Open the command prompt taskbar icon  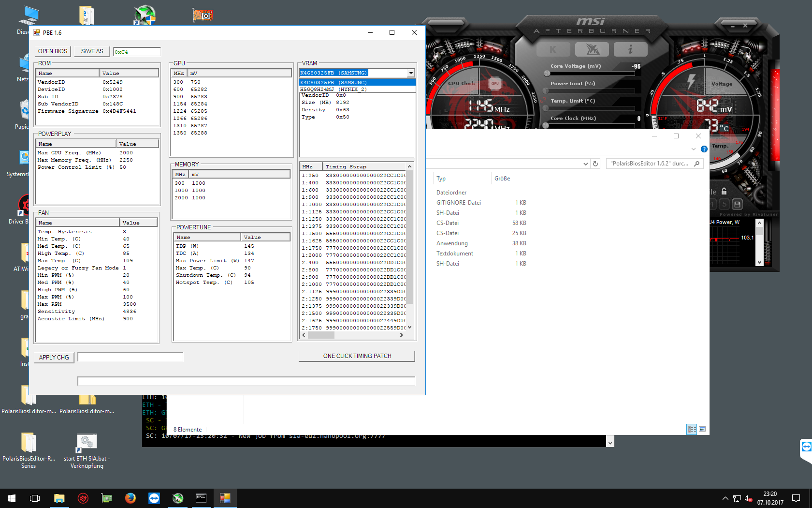click(201, 498)
